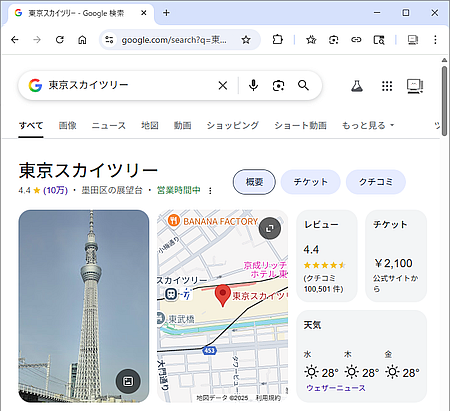The height and width of the screenshot is (411, 450).
Task: Click the BANANA FACTORY restaurant marker
Action: [x=174, y=221]
